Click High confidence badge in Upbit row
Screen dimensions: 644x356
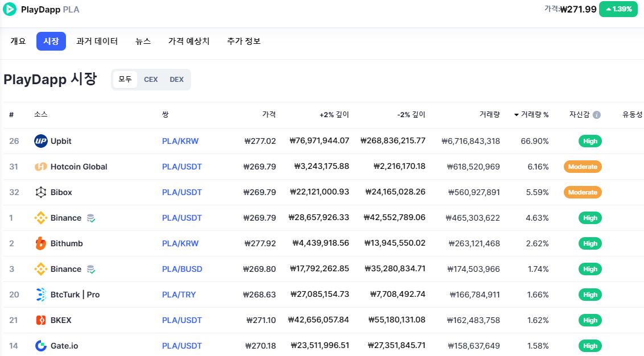tap(590, 141)
